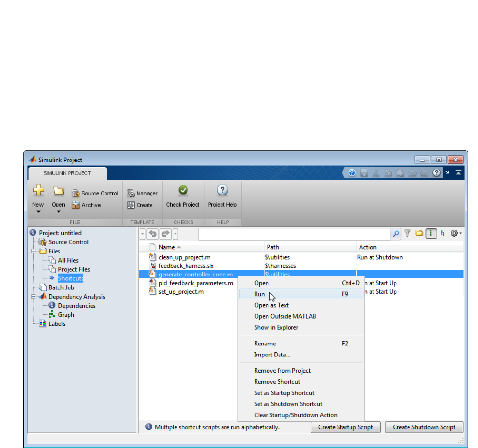Screen dimensions: 478x448
Task: Click the Redo icon in quick access toolbar
Action: point(424,173)
